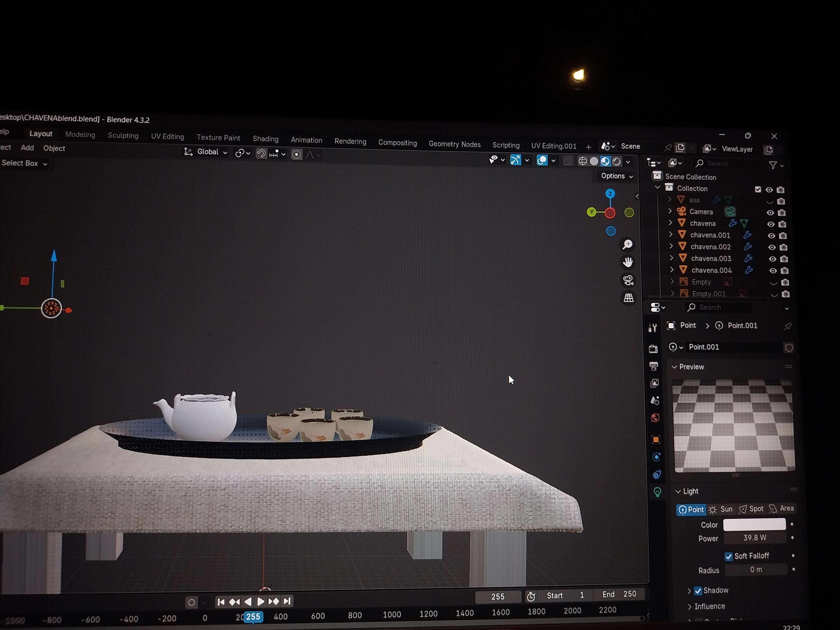Disable chavena.003 in renders
Viewport: 840px width, 630px height.
[x=784, y=259]
